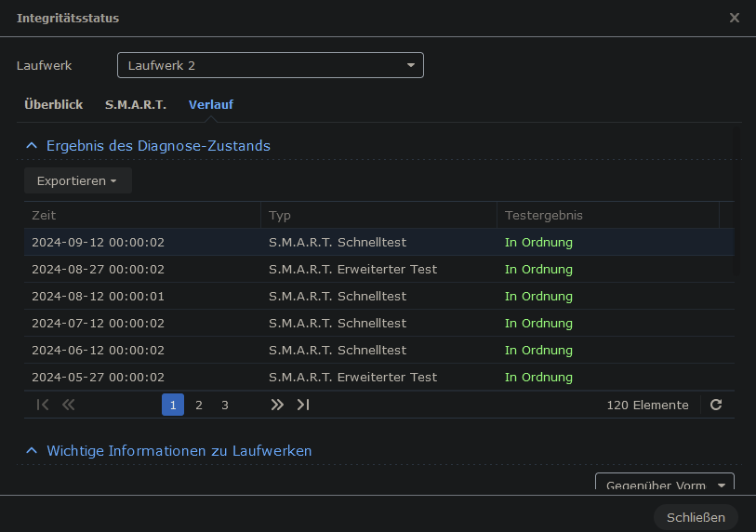Image resolution: width=756 pixels, height=532 pixels.
Task: Click the previous page double-arrow icon
Action: (x=68, y=405)
